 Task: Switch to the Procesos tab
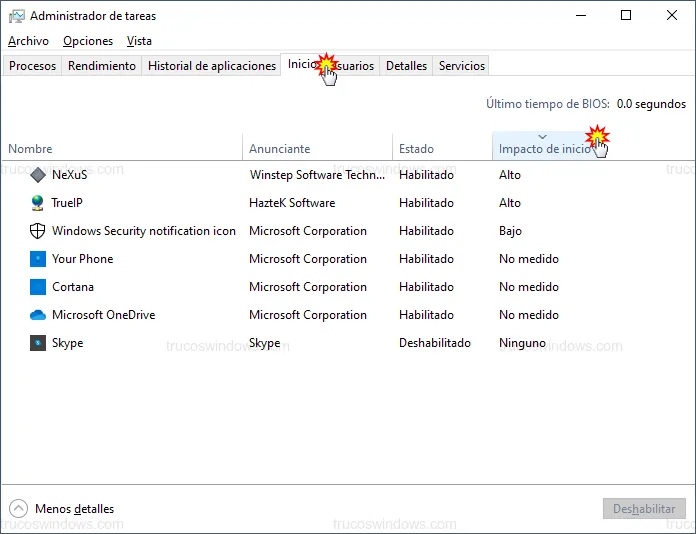(x=32, y=66)
